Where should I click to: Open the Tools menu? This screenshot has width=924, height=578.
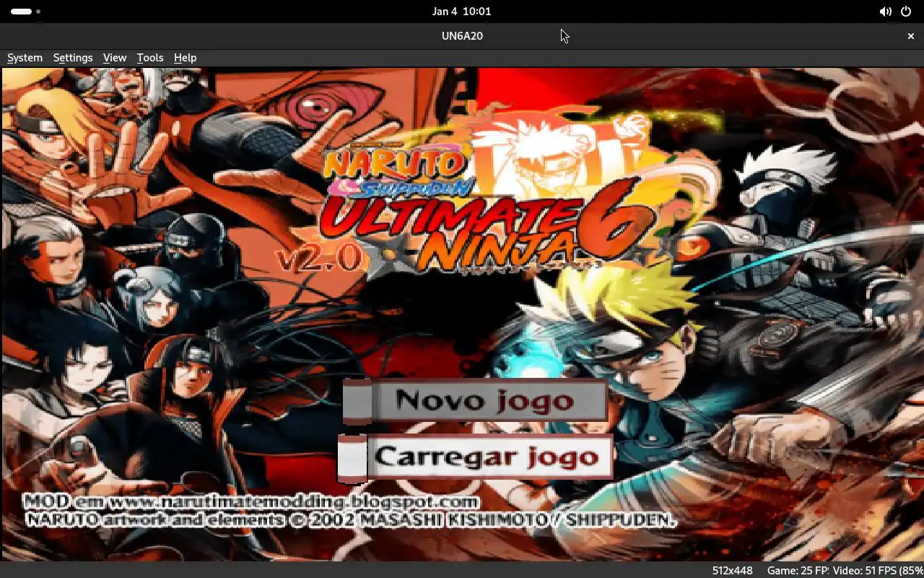point(149,58)
